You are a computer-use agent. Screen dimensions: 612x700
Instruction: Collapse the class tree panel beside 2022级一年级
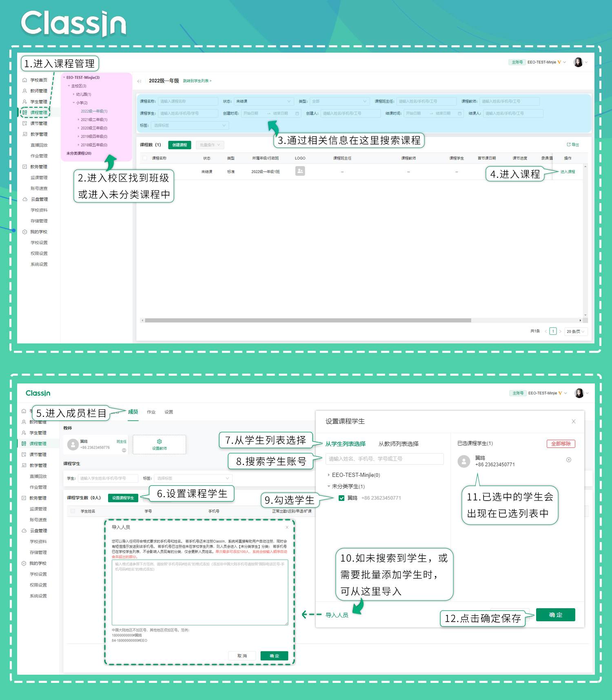[x=139, y=81]
